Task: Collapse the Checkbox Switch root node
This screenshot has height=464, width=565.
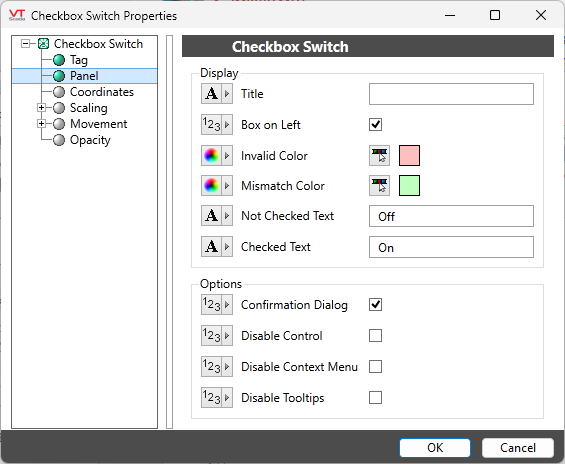Action: click(26, 44)
